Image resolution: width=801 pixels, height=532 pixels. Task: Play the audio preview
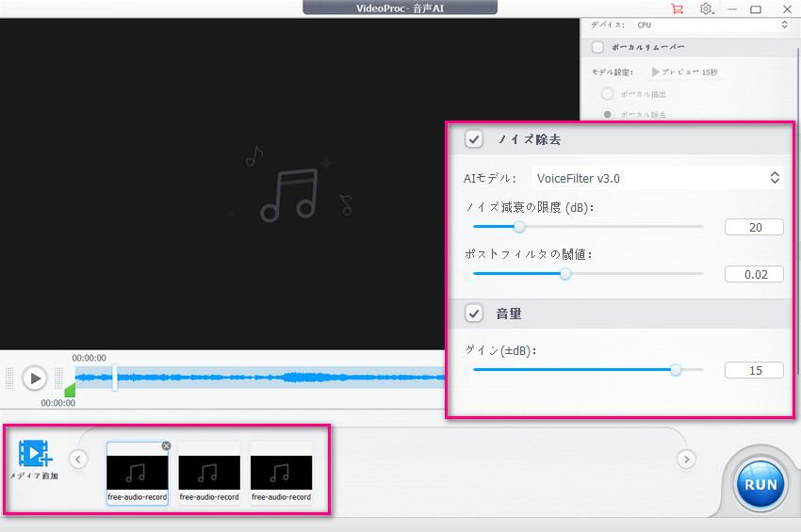[35, 379]
